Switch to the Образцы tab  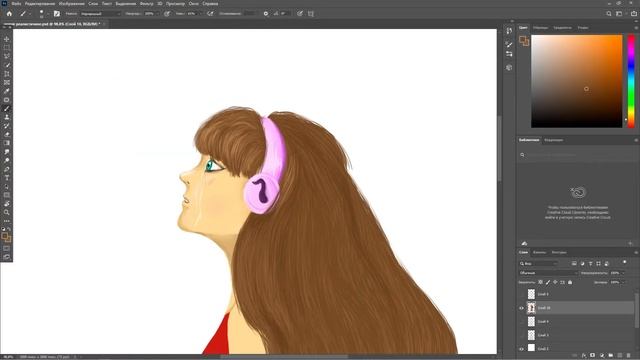click(x=540, y=28)
